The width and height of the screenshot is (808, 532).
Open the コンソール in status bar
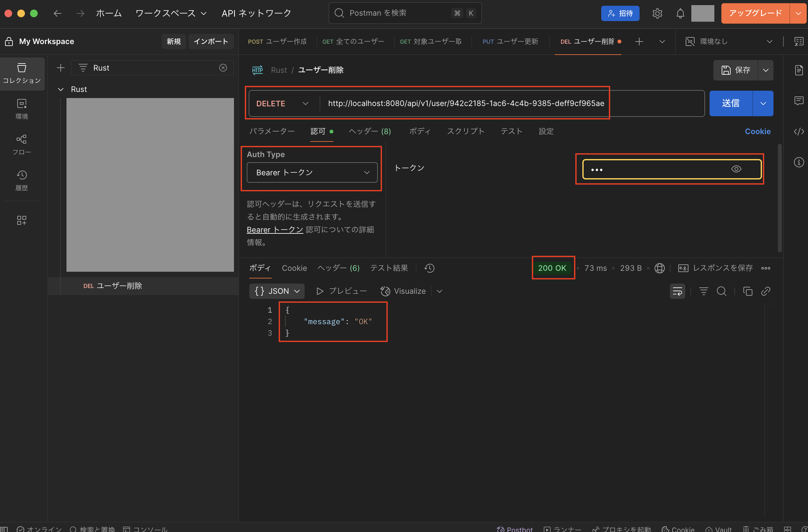145,529
